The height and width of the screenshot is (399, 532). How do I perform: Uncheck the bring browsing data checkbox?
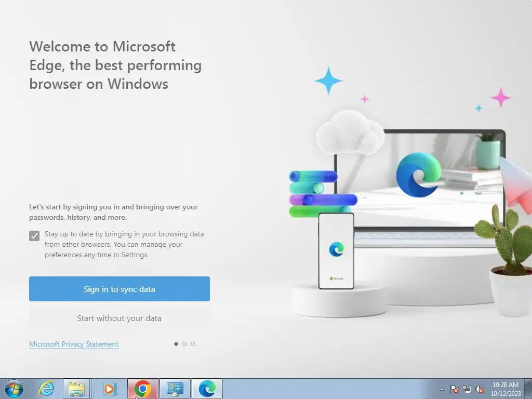point(34,236)
